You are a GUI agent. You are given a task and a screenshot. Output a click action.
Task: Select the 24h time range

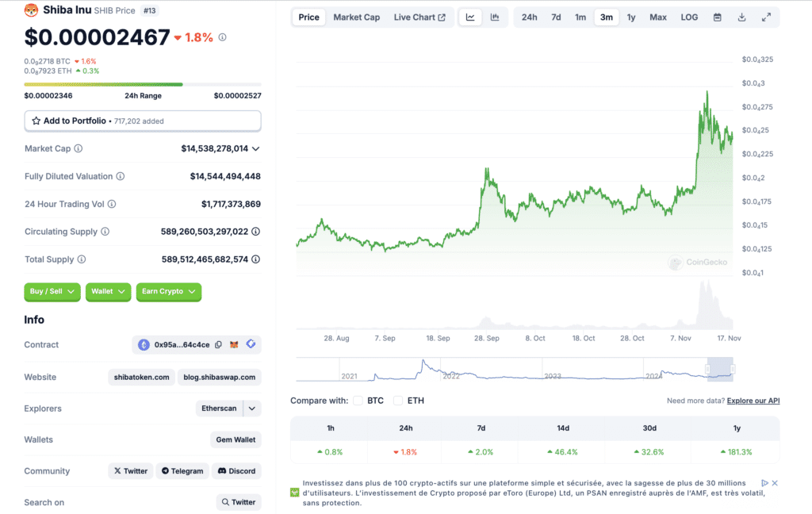[x=529, y=17]
